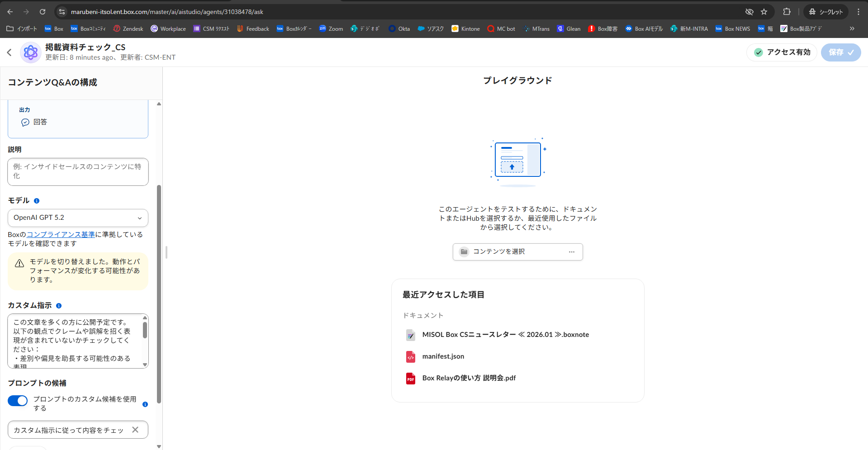Open the browser extensions puzzle icon
Screen dimensions: 868x450
(787, 12)
